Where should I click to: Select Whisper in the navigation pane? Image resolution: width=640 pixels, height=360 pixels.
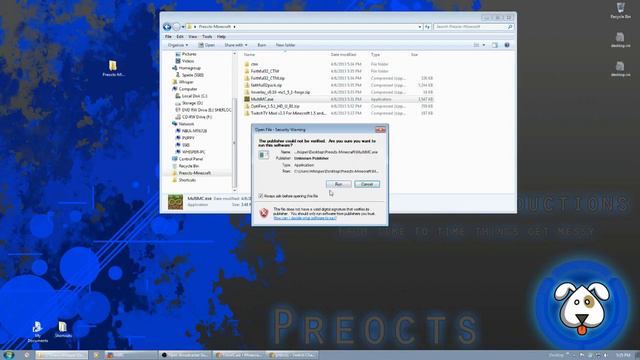click(x=186, y=82)
